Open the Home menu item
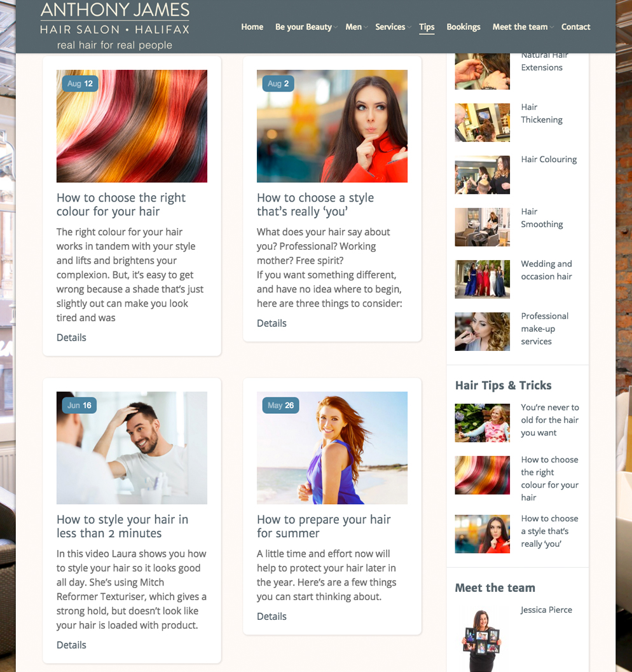632x672 pixels. point(252,27)
